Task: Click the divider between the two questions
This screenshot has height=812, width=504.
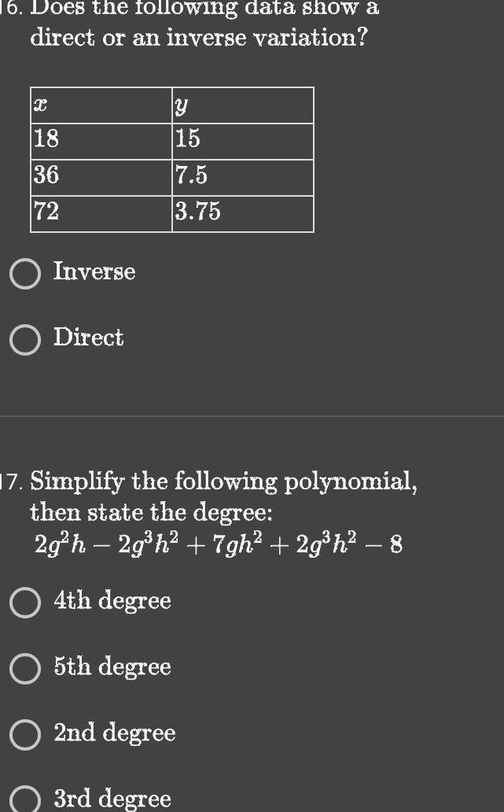Action: pos(252,417)
